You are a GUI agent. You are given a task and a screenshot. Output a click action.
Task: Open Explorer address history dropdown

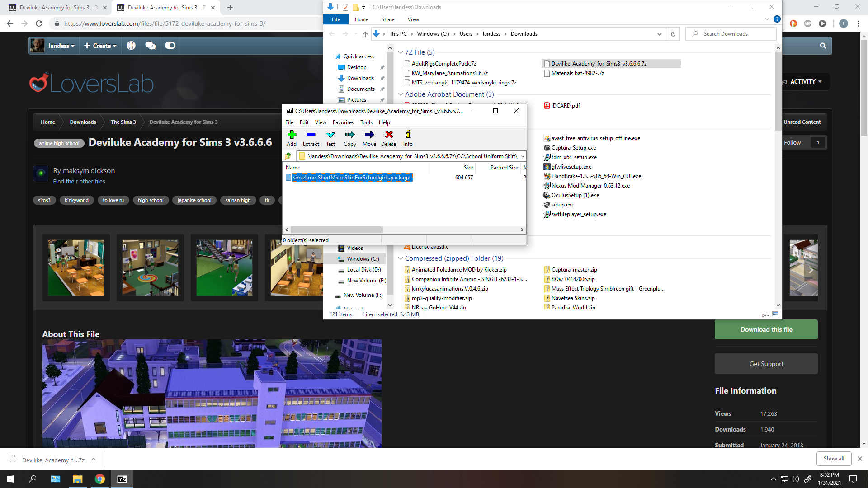(x=660, y=34)
